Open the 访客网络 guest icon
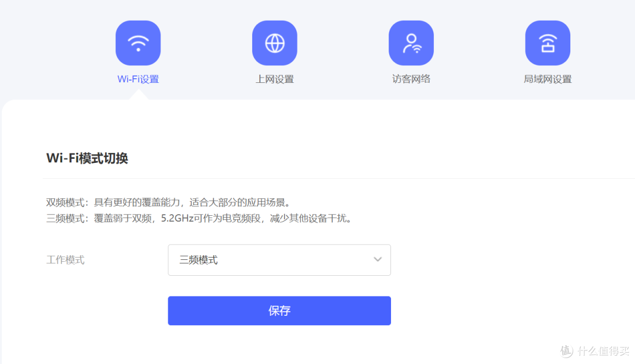The width and height of the screenshot is (635, 364). pos(411,43)
